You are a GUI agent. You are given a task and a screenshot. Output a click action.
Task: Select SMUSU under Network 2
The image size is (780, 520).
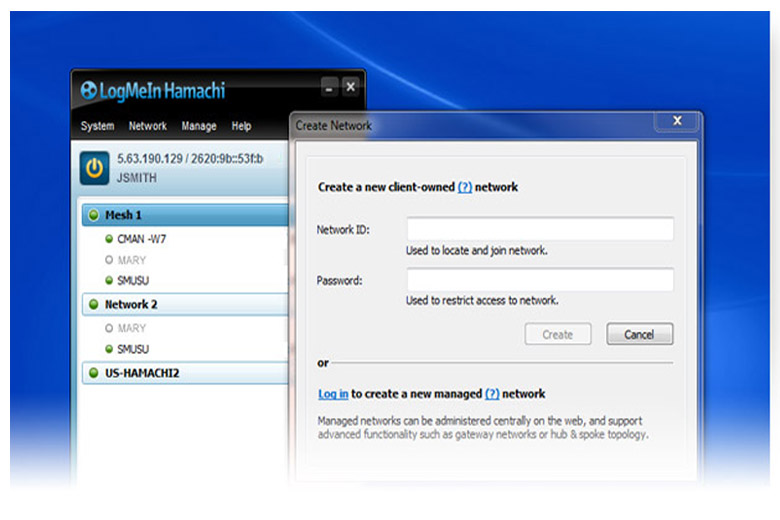[x=133, y=349]
